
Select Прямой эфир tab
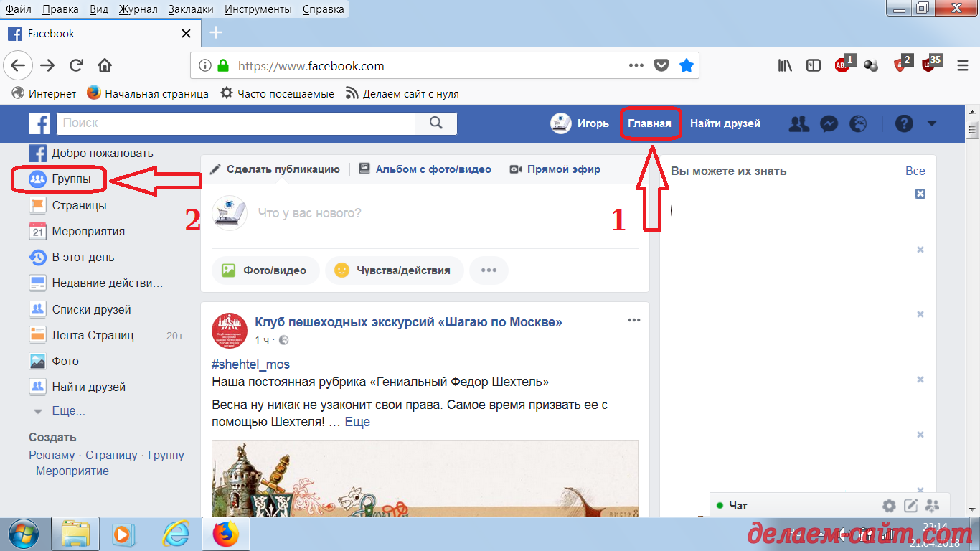555,169
